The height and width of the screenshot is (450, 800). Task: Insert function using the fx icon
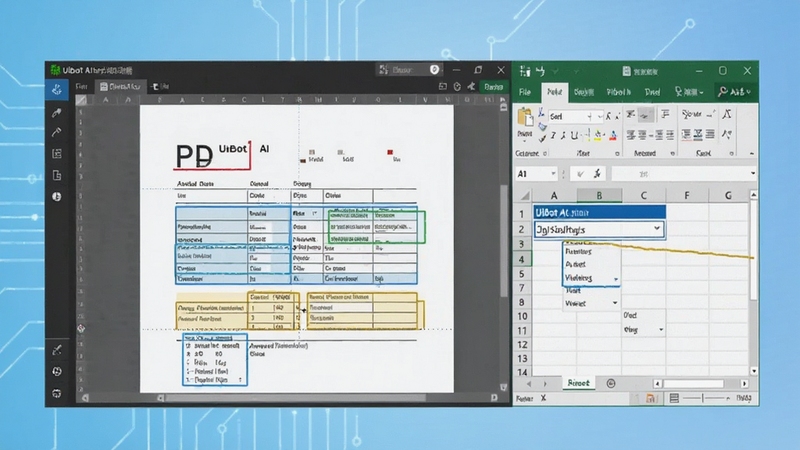(597, 174)
